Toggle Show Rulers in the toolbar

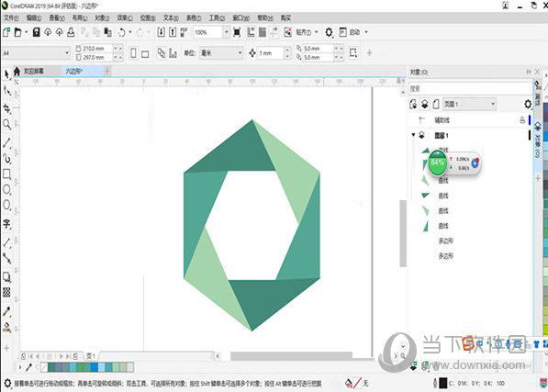(x=251, y=32)
